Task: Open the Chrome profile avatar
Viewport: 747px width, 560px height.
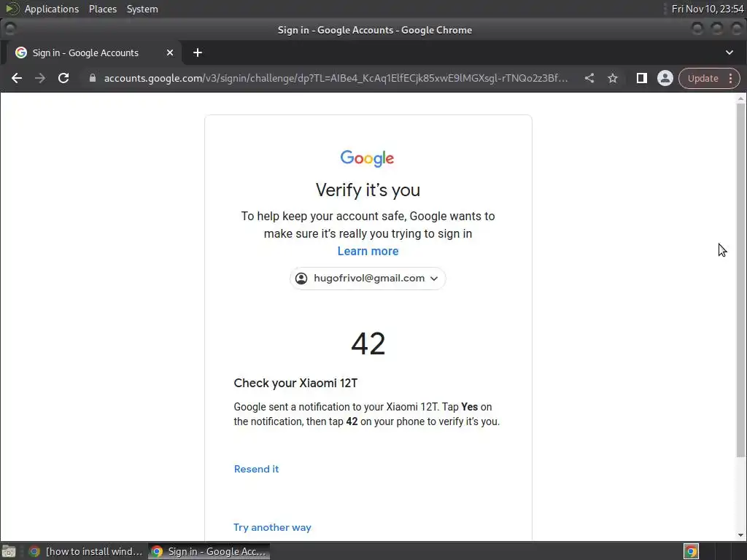Action: pos(665,78)
